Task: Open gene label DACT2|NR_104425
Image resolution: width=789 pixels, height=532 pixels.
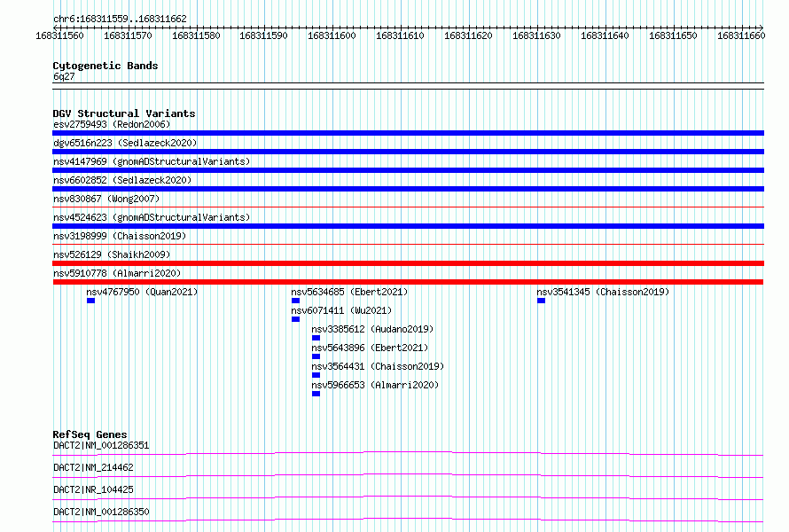Action: [93, 489]
